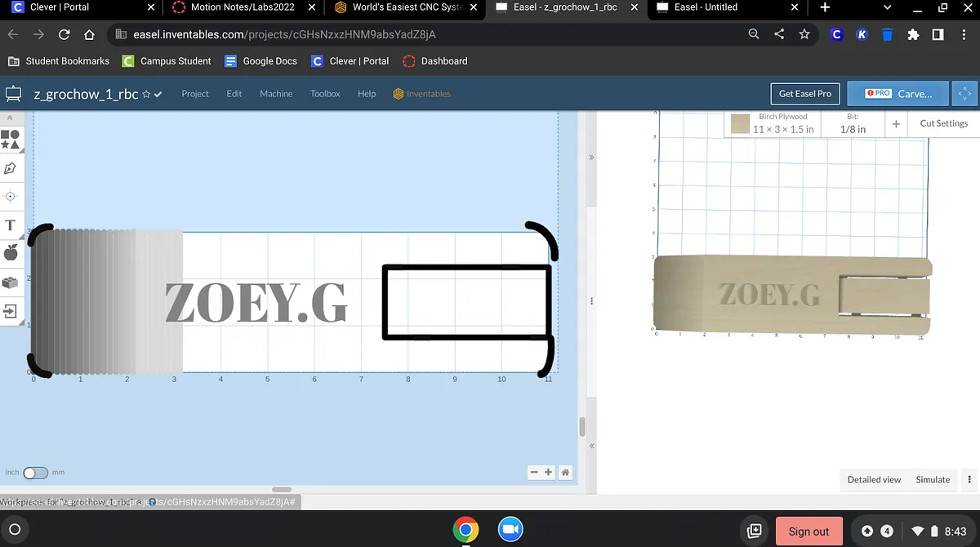Open the Apps brick icon
The width and height of the screenshot is (980, 547).
point(11,282)
